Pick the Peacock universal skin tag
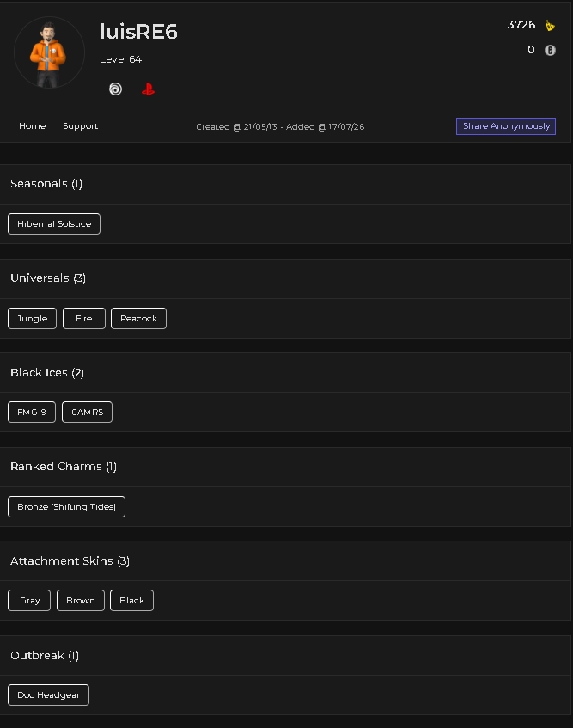Screen dimensions: 573x728 click(x=138, y=319)
